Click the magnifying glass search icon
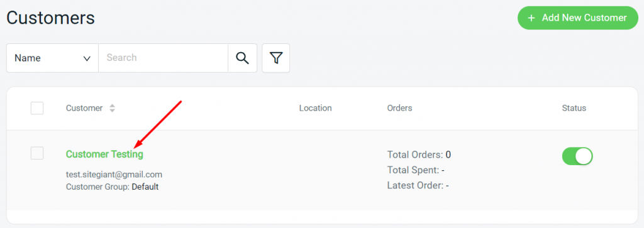Screen dimensions: 644x228 242,58
